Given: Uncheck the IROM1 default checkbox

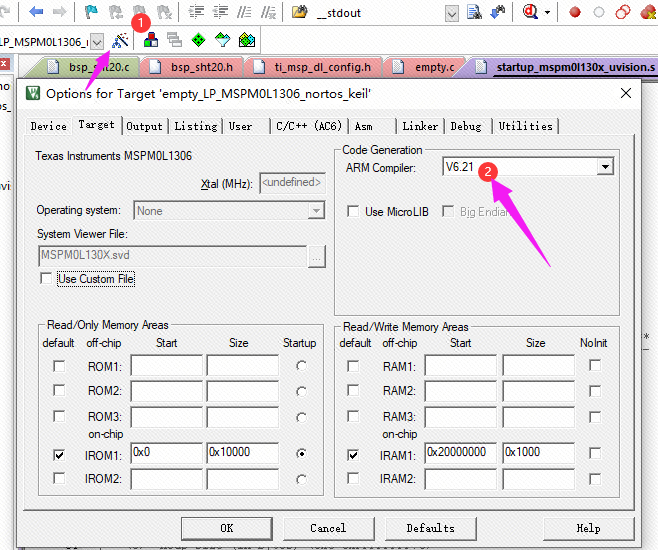Looking at the screenshot, I should coord(59,454).
